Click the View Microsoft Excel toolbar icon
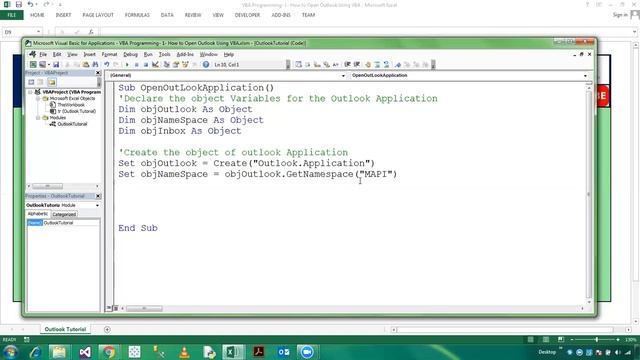The image size is (640, 360). tap(33, 64)
